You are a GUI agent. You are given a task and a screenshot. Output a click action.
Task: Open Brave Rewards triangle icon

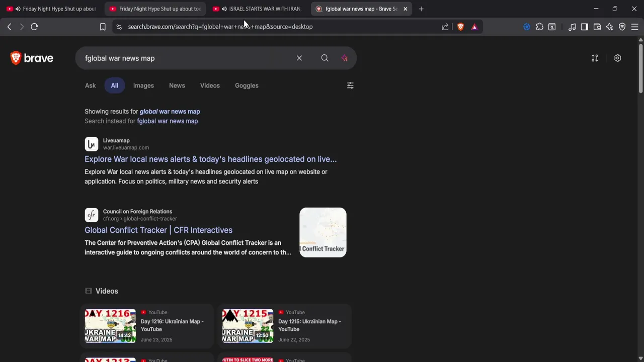(474, 27)
